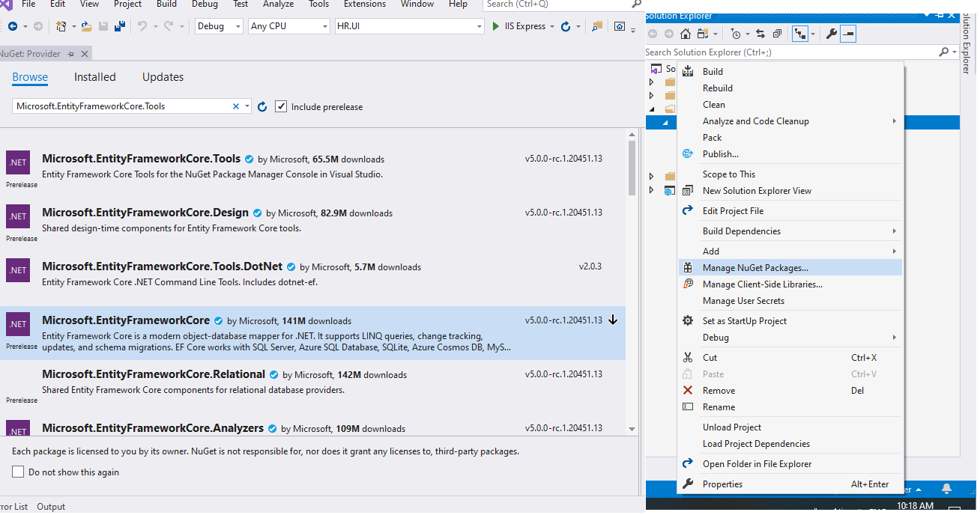Image resolution: width=980 pixels, height=515 pixels.
Task: Open Properties wrench icon in Solution Explorer toolbar
Action: point(831,34)
